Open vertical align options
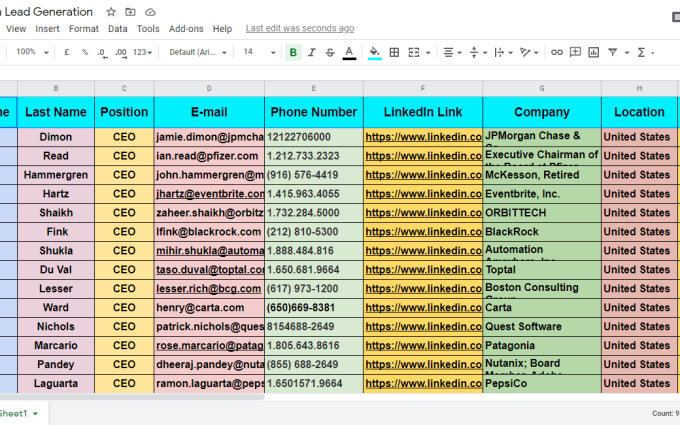 tap(478, 52)
